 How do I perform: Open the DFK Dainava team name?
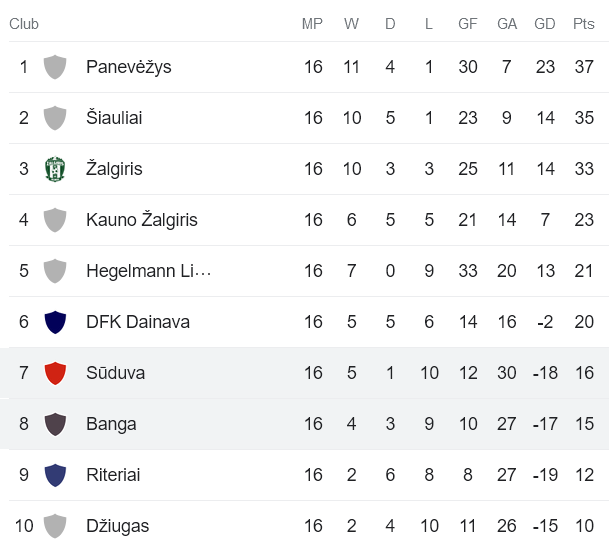coord(137,322)
